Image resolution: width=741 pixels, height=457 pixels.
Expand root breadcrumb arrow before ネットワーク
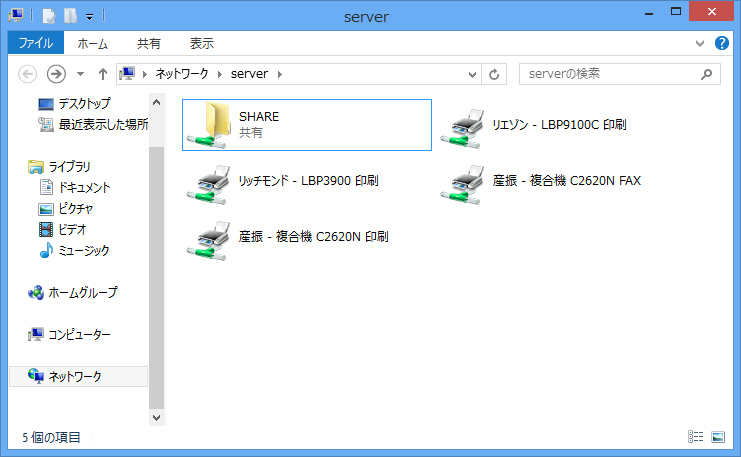point(145,74)
